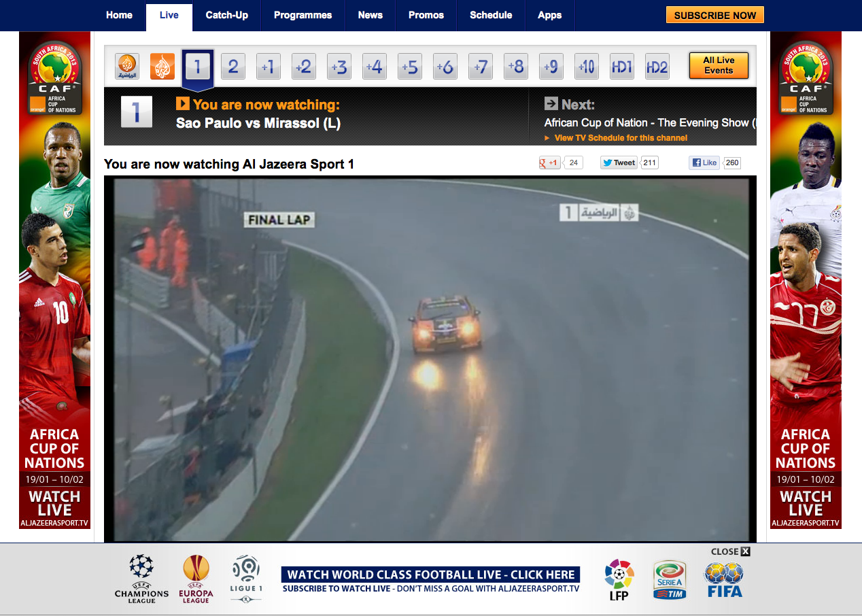Open the Promos page

(x=426, y=15)
